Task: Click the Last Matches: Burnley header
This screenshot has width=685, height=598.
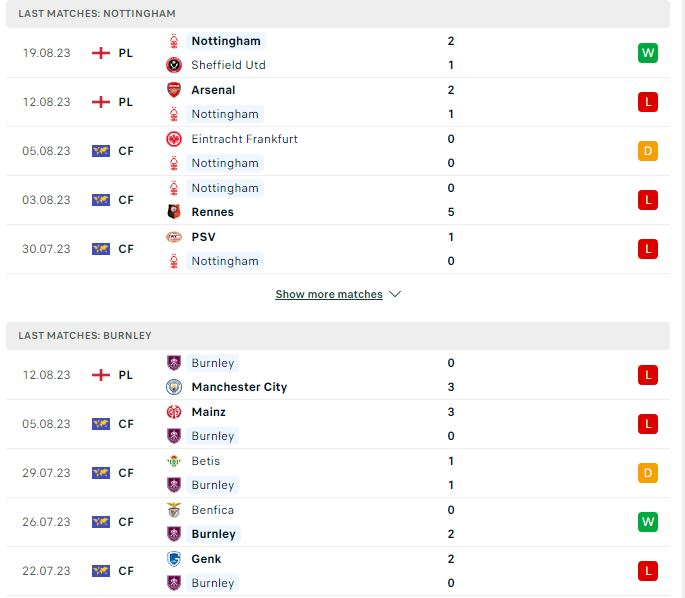Action: [338, 336]
